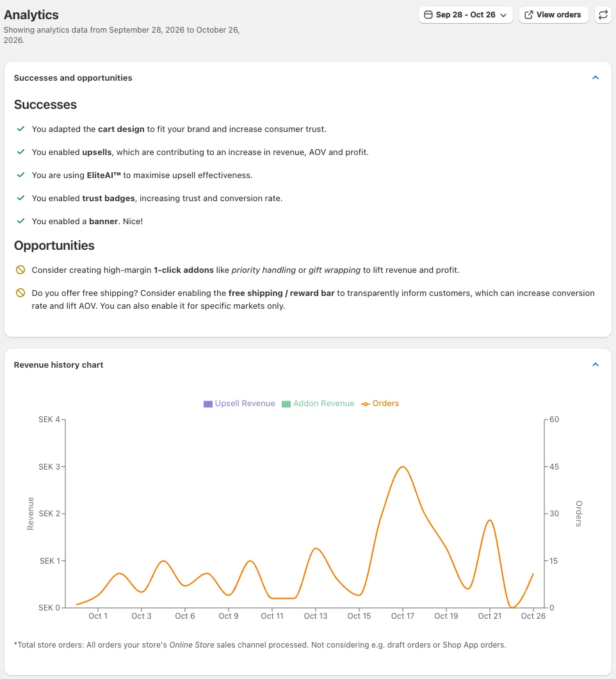Click the Revenue vertical axis title
Screen dimensions: 616x679
(x=30, y=513)
